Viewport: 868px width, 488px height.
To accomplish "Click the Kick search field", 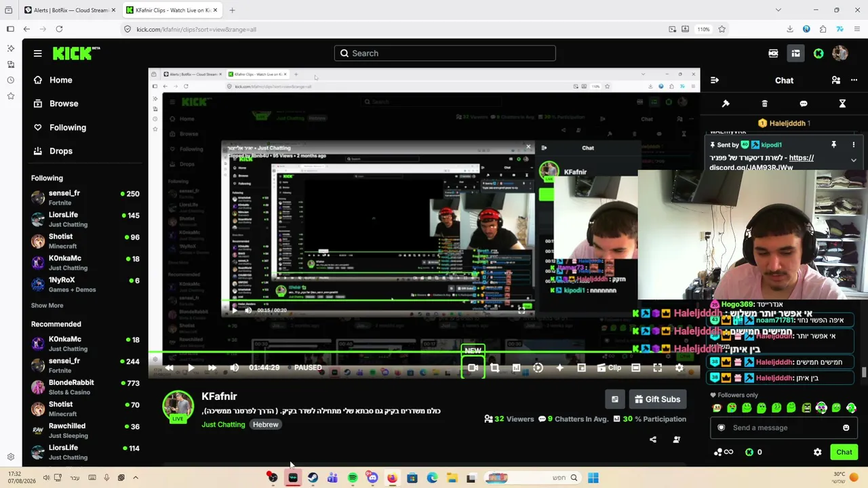I will [x=445, y=54].
